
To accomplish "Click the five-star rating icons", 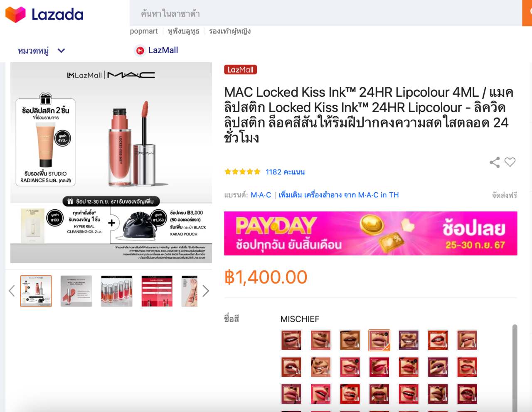I will 242,172.
